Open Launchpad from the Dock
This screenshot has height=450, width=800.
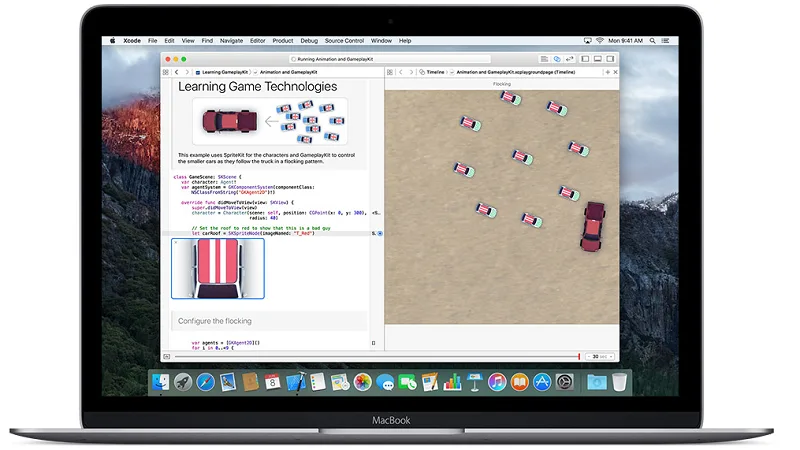pyautogui.click(x=183, y=382)
